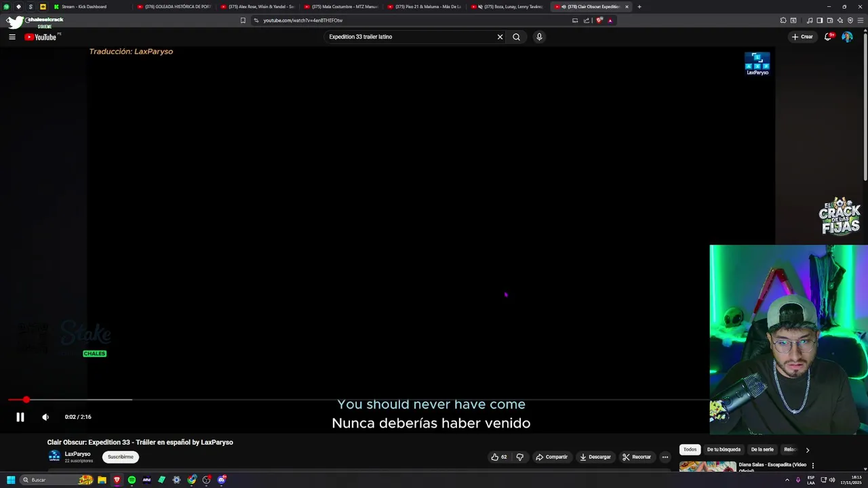Open the LaxParyso channel name link
Image resolution: width=868 pixels, height=488 pixels.
[77, 454]
